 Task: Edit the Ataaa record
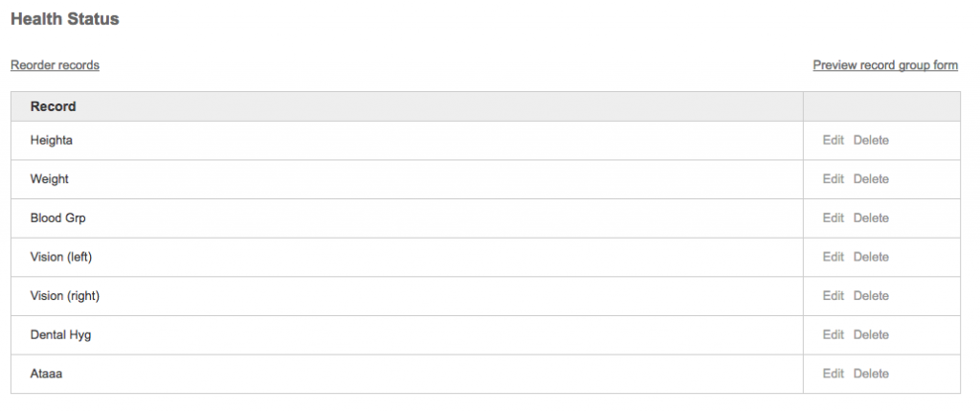coord(833,374)
